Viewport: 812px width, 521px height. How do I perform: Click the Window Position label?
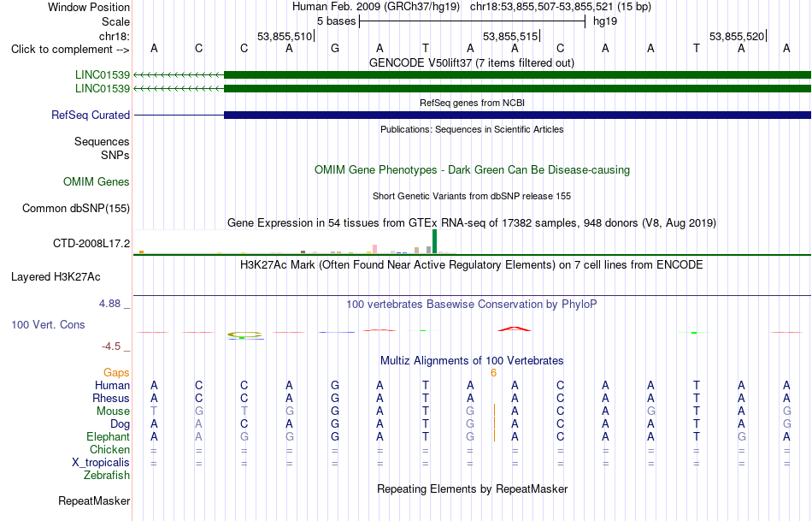89,7
